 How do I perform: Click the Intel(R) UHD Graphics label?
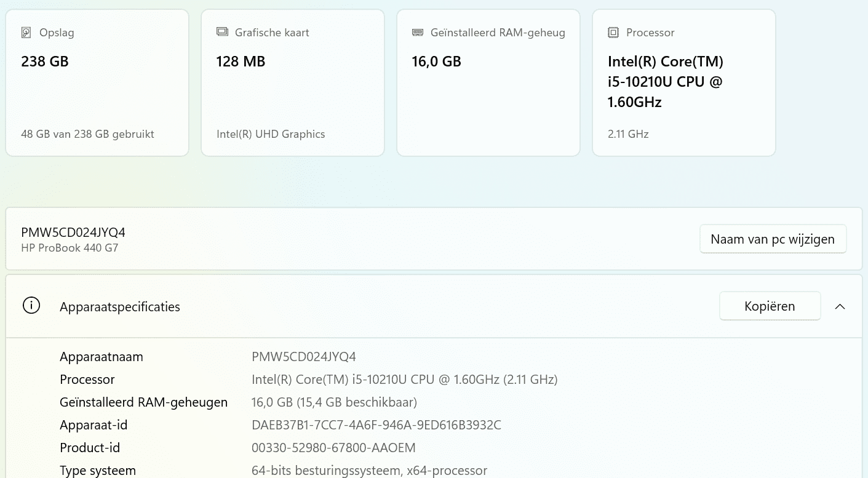[271, 134]
